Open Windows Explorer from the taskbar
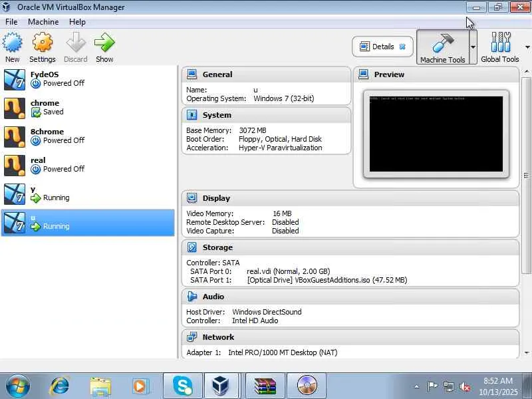The width and height of the screenshot is (532, 399). [x=100, y=387]
